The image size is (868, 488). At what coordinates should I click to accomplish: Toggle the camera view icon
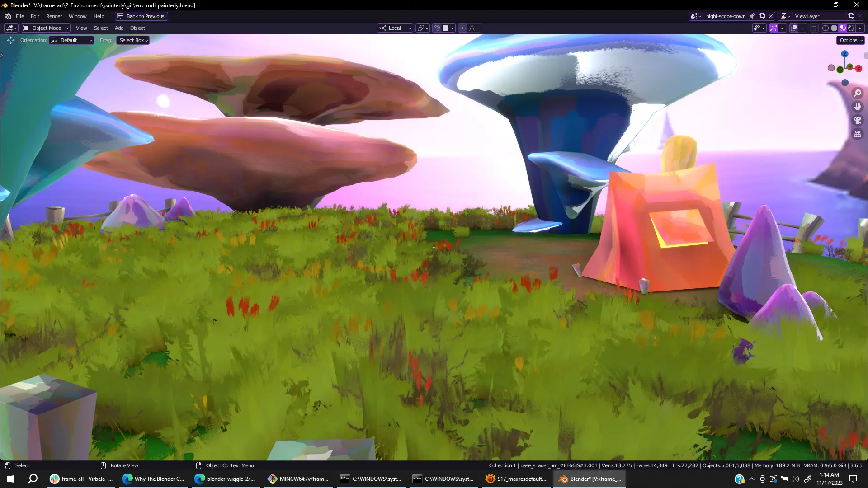pyautogui.click(x=858, y=120)
